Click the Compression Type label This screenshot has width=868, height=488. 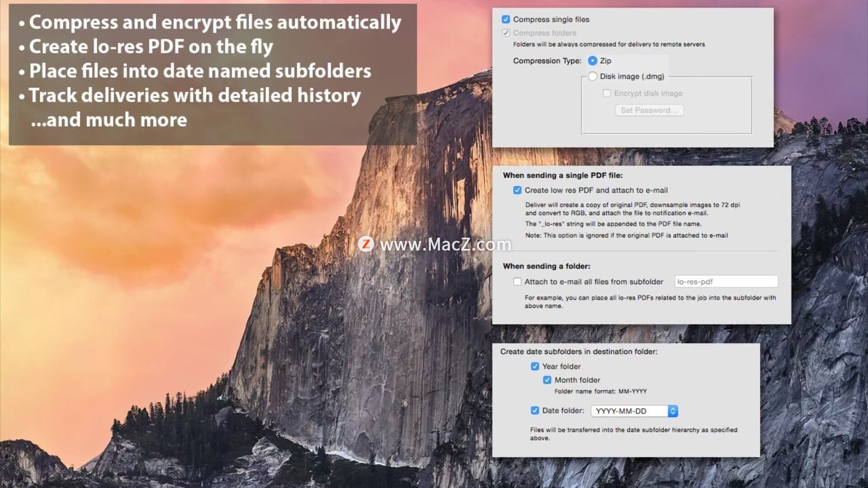(547, 61)
